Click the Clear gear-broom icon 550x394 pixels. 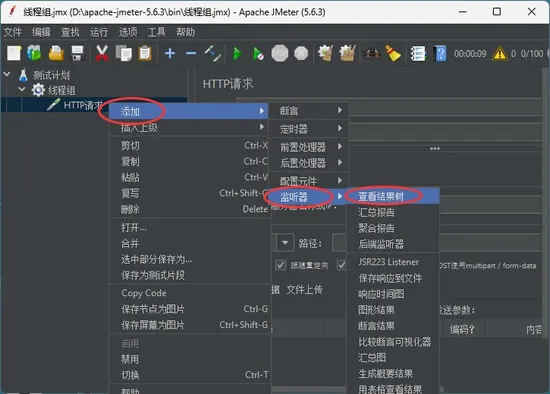pos(326,53)
